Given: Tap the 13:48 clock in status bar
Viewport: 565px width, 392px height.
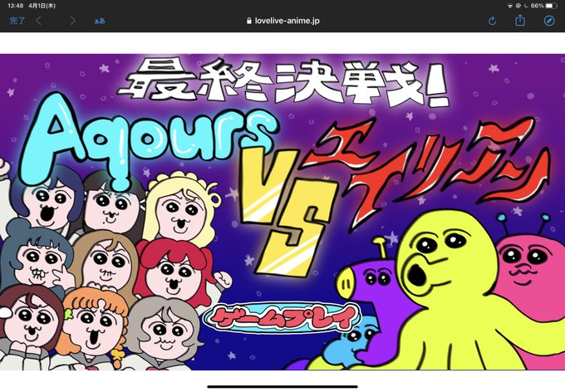Looking at the screenshot, I should tap(15, 6).
